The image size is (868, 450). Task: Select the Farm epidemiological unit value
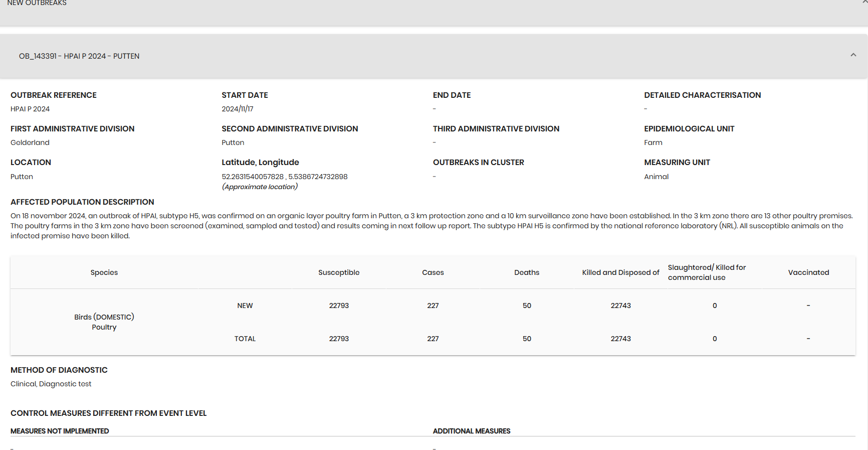click(653, 142)
